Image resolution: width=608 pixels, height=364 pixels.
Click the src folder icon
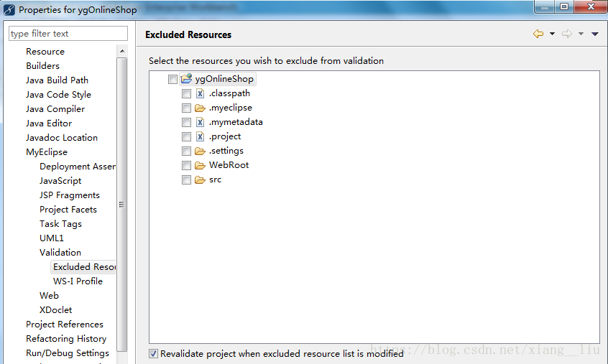(x=200, y=179)
